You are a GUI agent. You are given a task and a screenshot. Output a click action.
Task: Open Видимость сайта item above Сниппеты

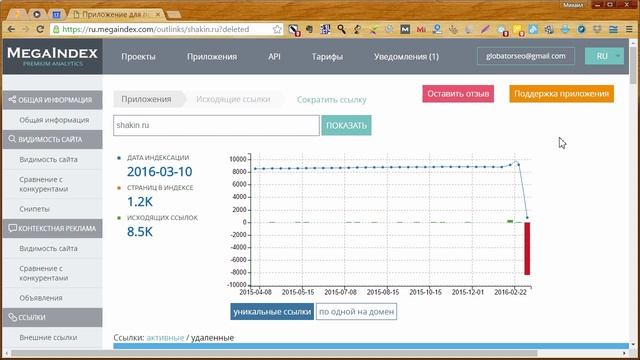click(x=48, y=160)
